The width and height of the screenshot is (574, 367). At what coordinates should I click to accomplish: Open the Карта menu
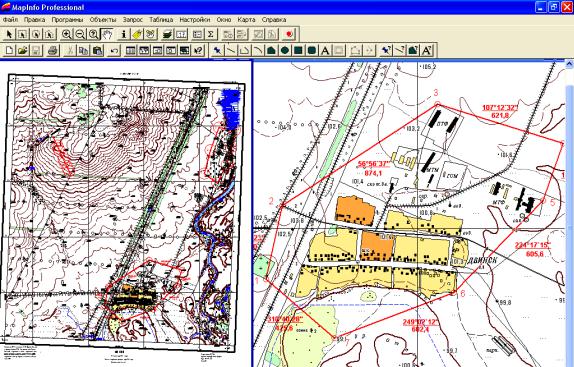click(x=246, y=19)
